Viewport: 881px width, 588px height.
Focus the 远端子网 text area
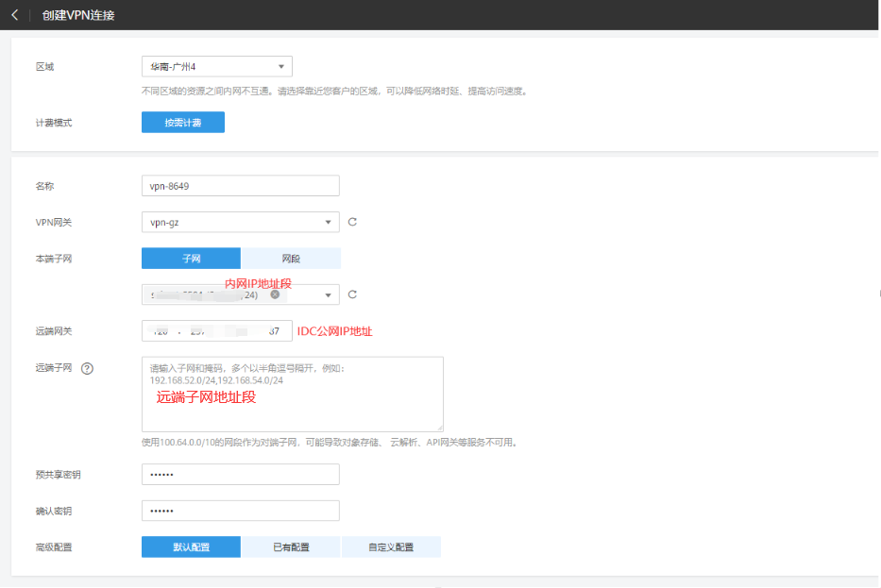pyautogui.click(x=292, y=395)
